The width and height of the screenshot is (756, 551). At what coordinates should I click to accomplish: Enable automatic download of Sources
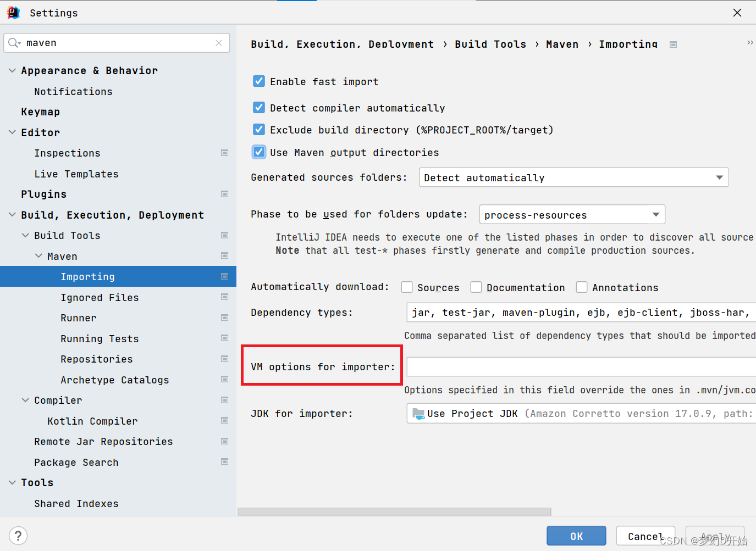click(407, 287)
